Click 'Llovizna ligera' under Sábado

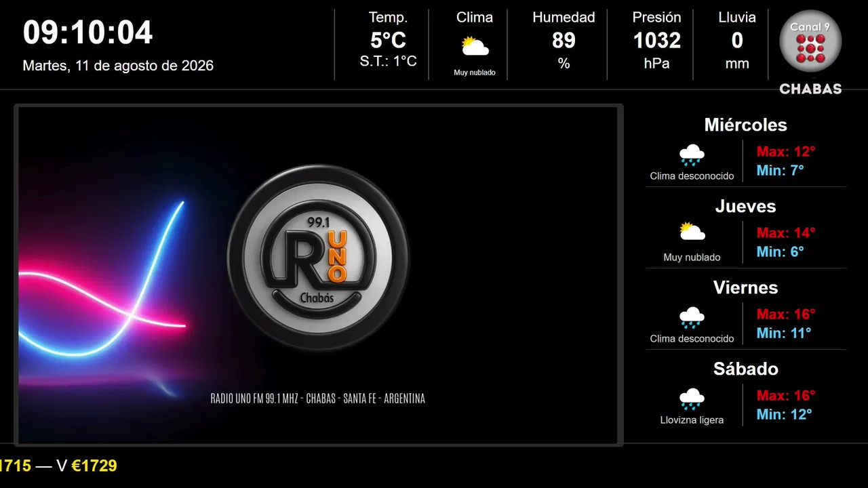point(692,420)
